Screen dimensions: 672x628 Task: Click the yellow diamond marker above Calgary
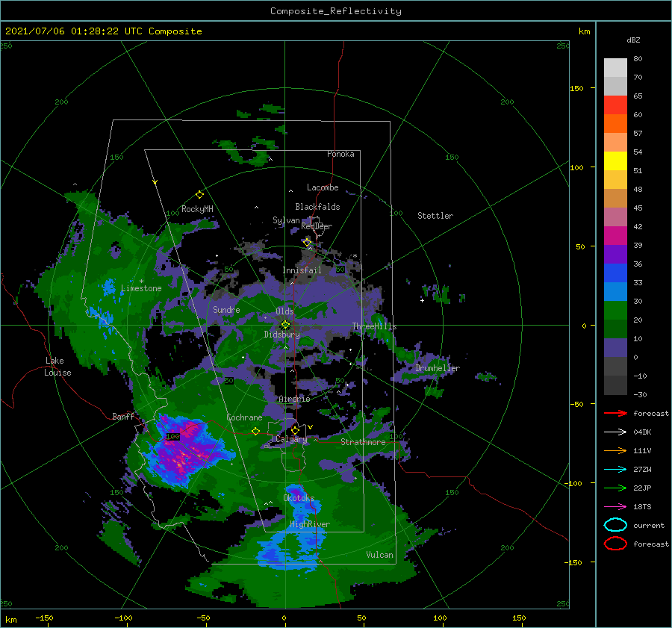point(295,430)
